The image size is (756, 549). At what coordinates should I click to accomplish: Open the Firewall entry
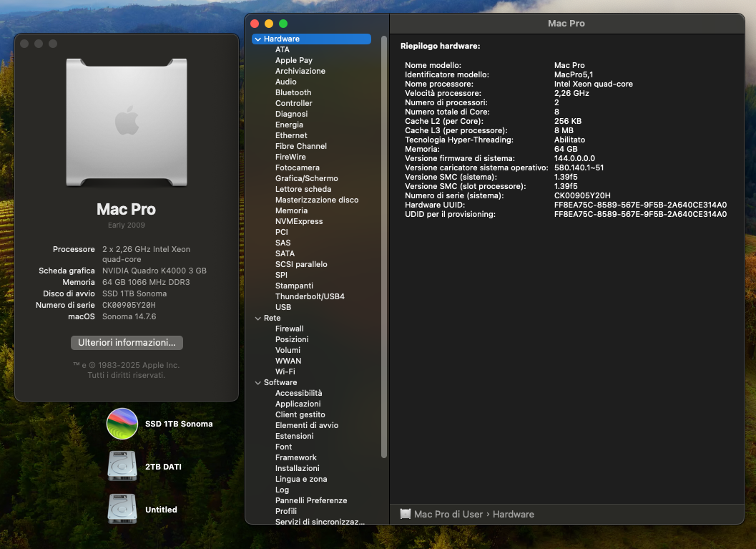(289, 329)
